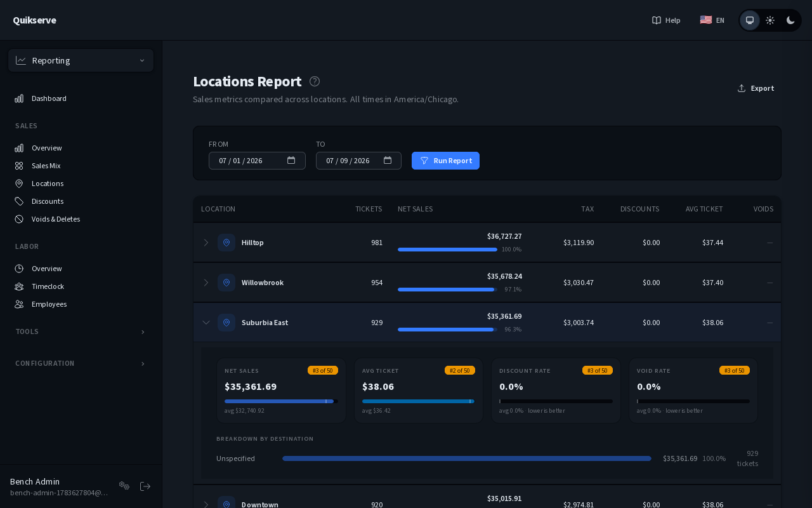This screenshot has height=508, width=812.
Task: Click the Employees people icon
Action: [20, 304]
